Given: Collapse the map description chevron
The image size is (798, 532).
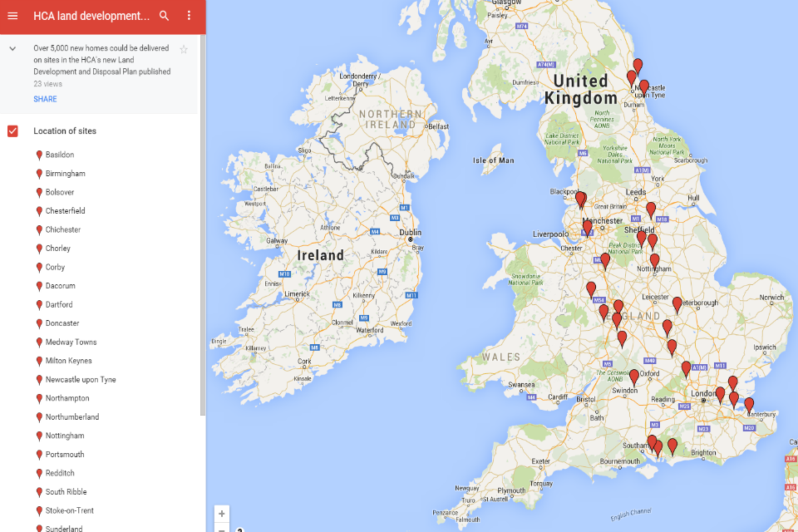Looking at the screenshot, I should [x=12, y=49].
